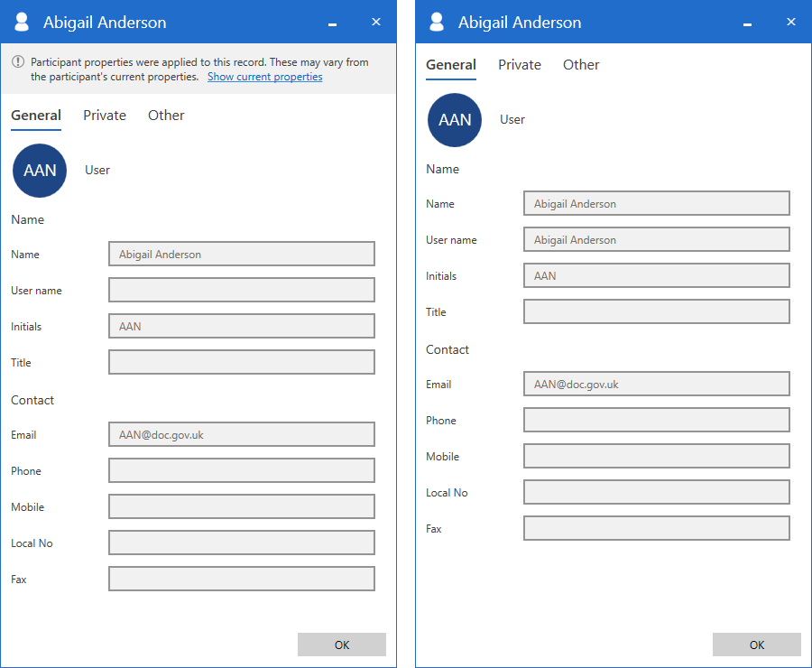The image size is (812, 668).
Task: Close the right Abigail Anderson dialog
Action: coord(791,22)
